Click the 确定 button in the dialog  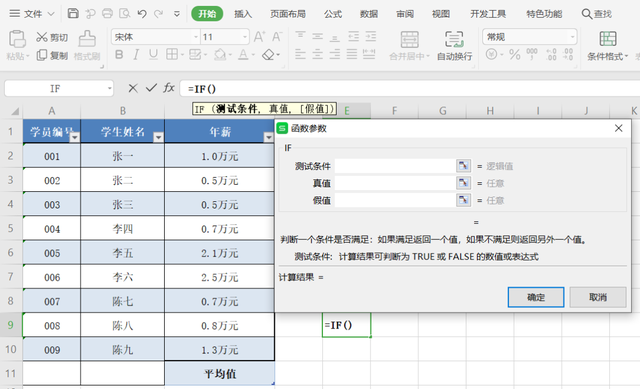tap(536, 297)
